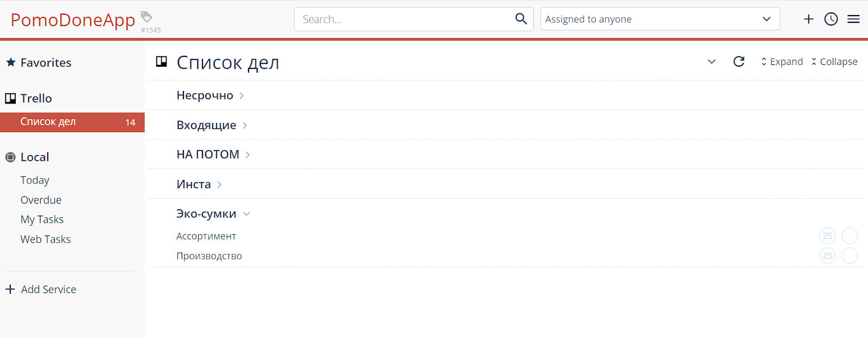Open Today under Local
This screenshot has height=337, width=868.
35,180
